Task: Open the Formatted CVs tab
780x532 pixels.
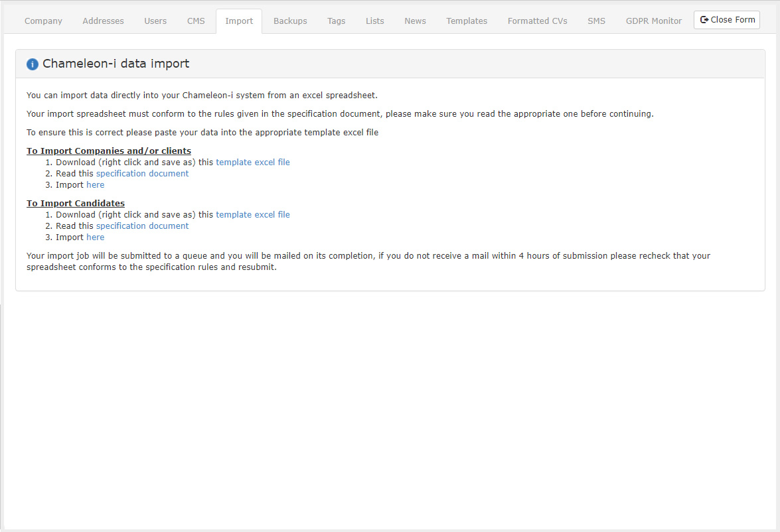Action: pos(537,21)
